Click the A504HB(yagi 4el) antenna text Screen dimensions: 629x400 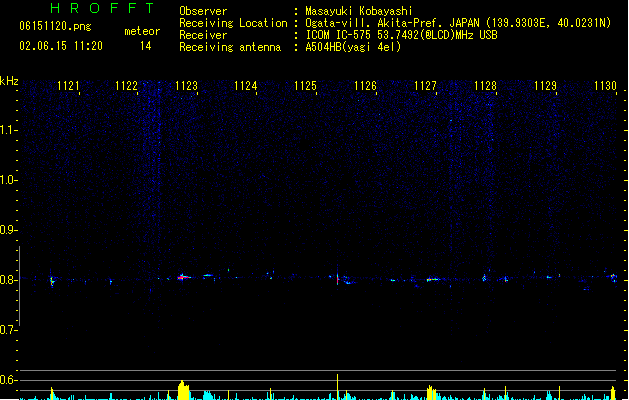[353, 47]
